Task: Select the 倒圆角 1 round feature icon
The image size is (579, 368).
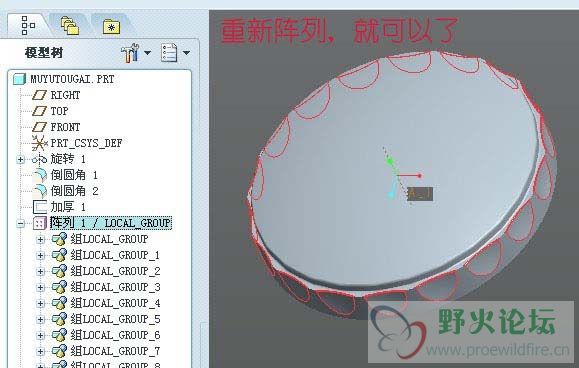Action: click(x=40, y=175)
